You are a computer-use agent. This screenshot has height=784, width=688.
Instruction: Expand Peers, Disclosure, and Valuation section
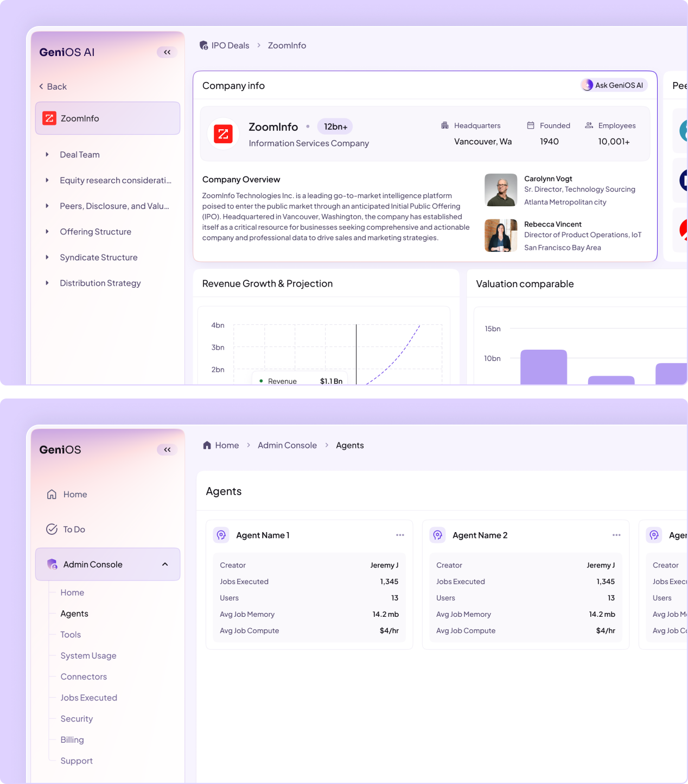coord(47,206)
